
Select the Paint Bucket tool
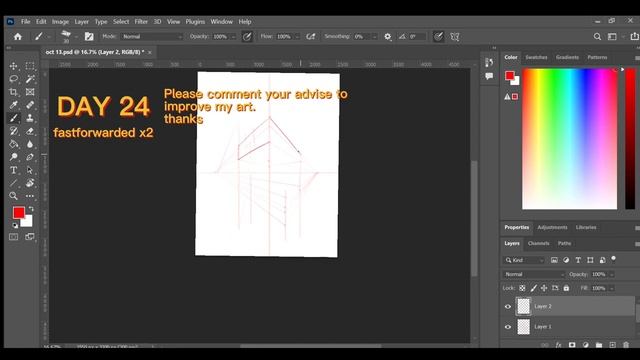coord(13,144)
